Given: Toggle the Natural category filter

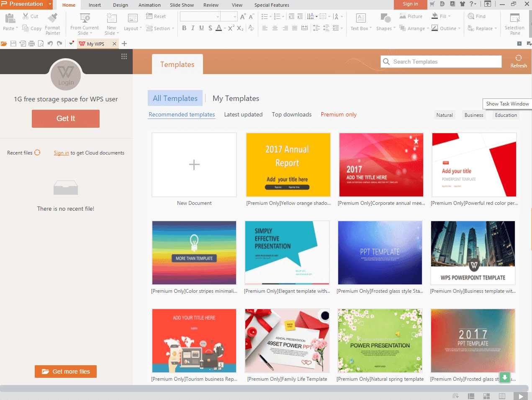Looking at the screenshot, I should click(x=444, y=115).
